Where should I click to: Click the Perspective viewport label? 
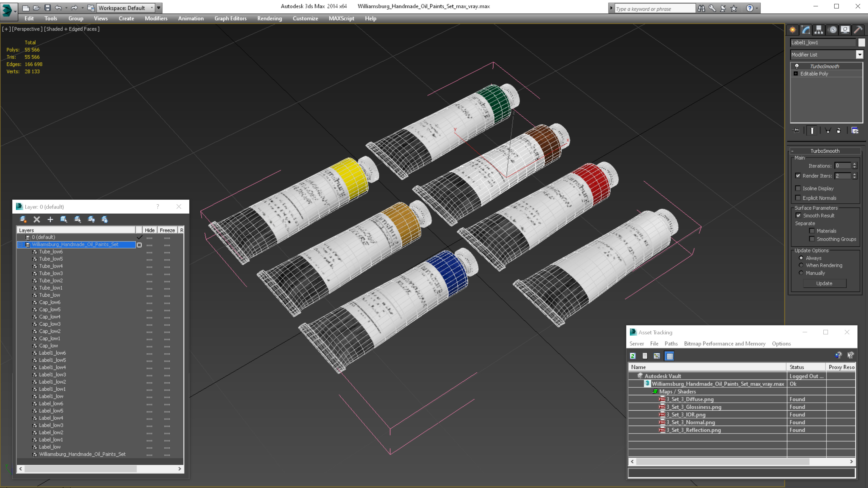27,29
